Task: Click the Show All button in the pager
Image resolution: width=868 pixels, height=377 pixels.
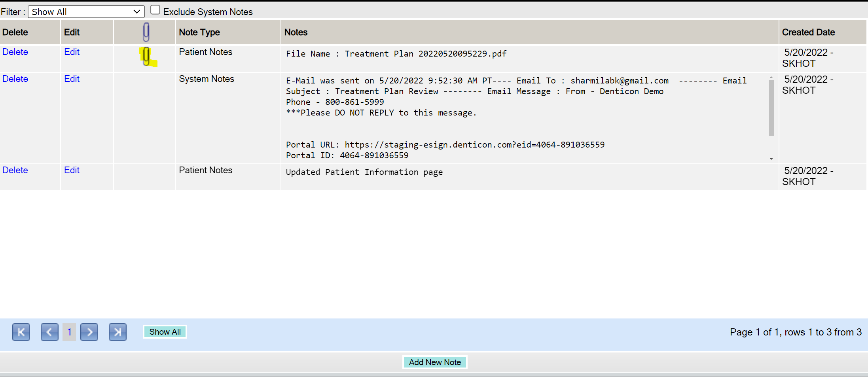Action: 165,332
